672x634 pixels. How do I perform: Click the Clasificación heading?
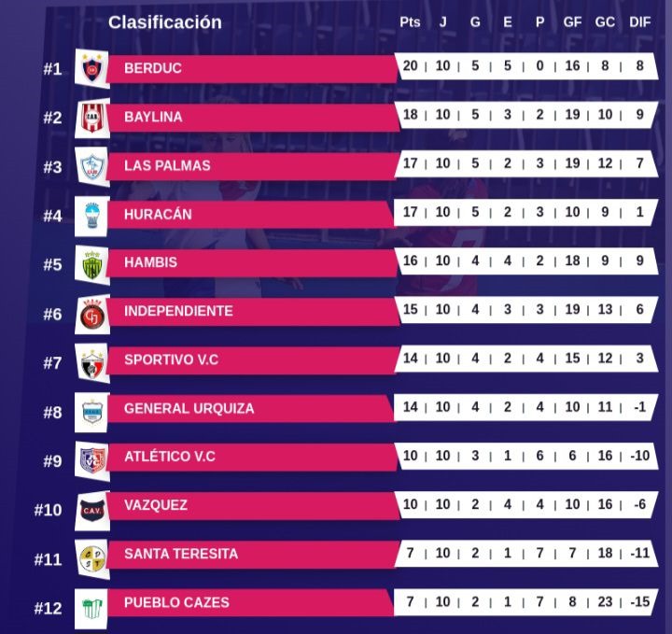click(x=165, y=22)
